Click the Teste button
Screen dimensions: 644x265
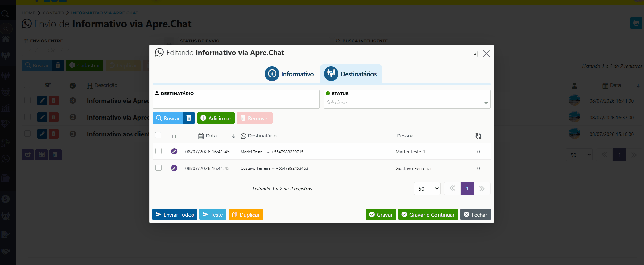[x=213, y=215]
